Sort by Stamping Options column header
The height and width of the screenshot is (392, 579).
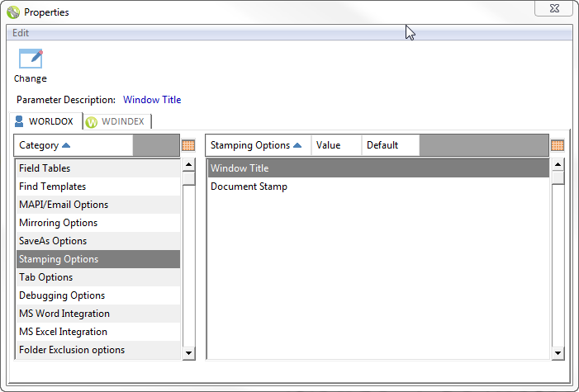(259, 145)
